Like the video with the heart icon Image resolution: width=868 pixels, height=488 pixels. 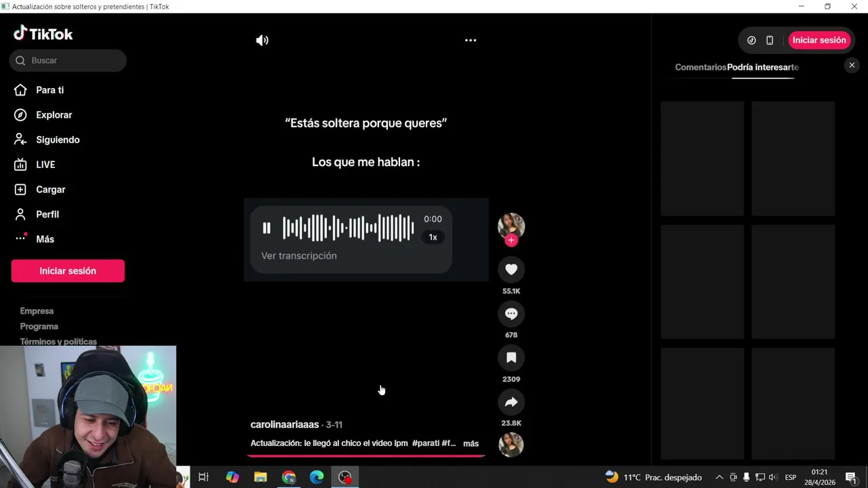[511, 270]
